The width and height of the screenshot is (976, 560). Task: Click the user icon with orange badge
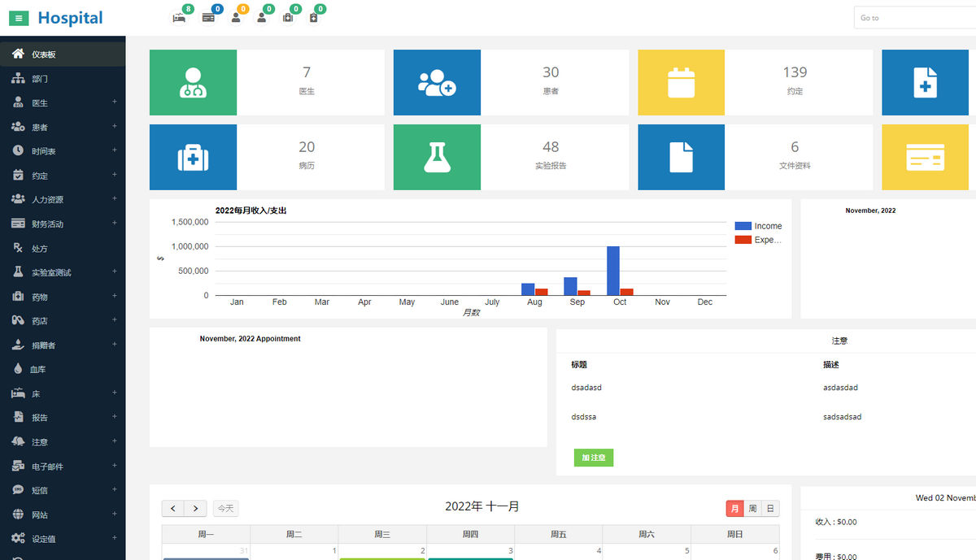tap(236, 18)
